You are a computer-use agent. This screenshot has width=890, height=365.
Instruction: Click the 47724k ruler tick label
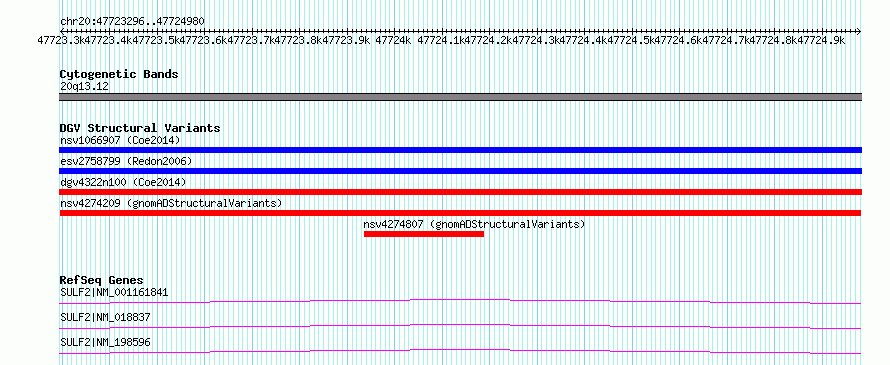click(393, 40)
